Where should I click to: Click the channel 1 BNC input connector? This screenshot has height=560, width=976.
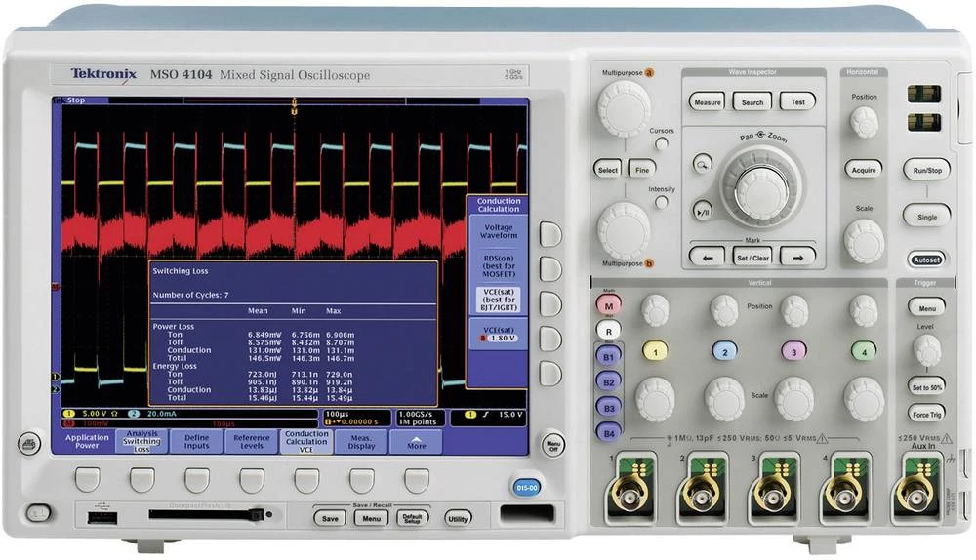(630, 495)
